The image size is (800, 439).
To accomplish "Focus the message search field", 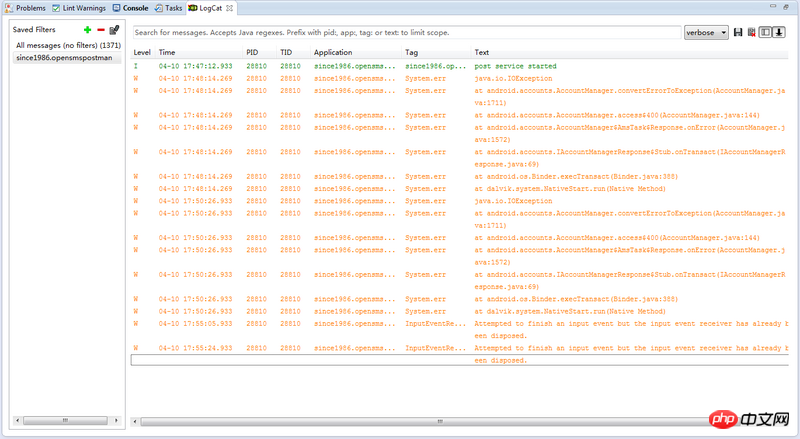I will (x=407, y=33).
